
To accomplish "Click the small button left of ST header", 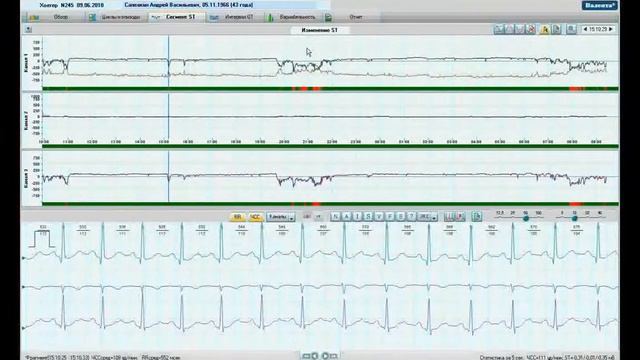I will coord(28,29).
